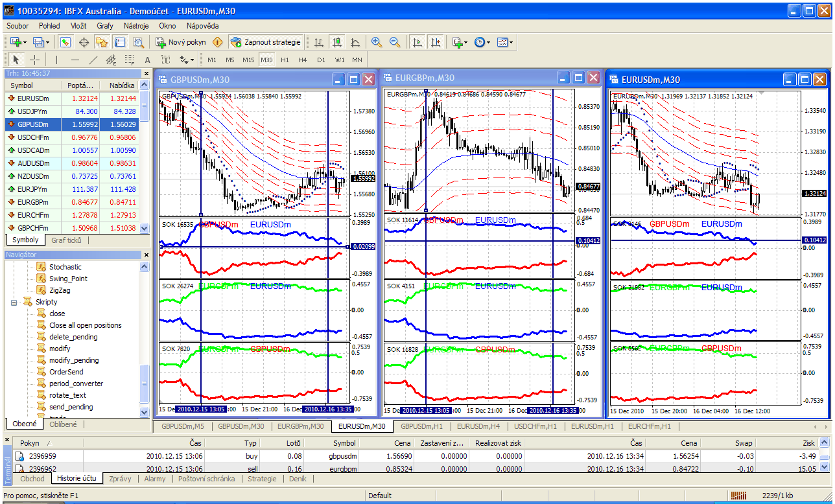
Task: Toggle chart auto scroll
Action: click(417, 42)
